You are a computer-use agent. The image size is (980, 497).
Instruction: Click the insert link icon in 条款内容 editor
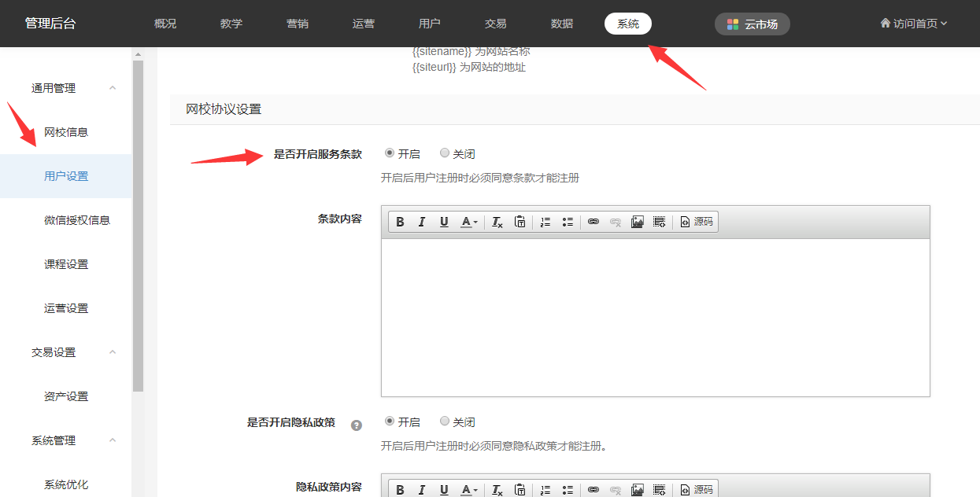click(x=594, y=223)
